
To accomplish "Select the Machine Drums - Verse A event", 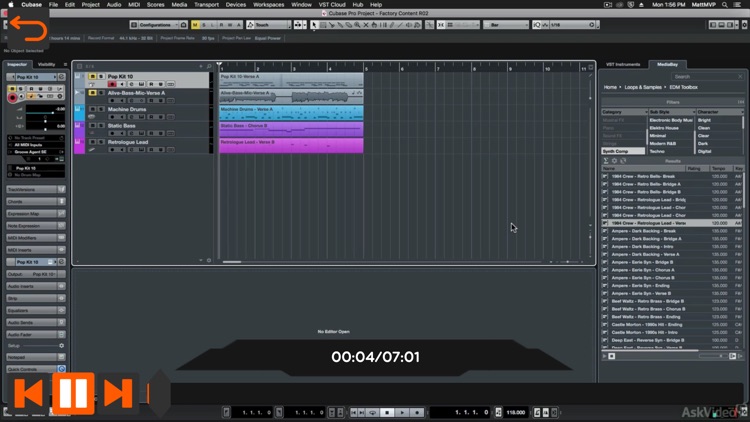I will [x=291, y=113].
